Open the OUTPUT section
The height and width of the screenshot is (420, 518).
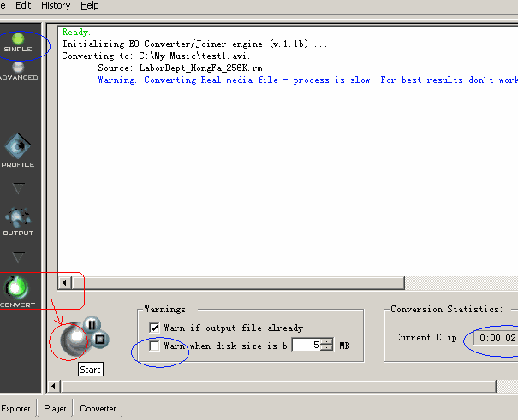18,221
